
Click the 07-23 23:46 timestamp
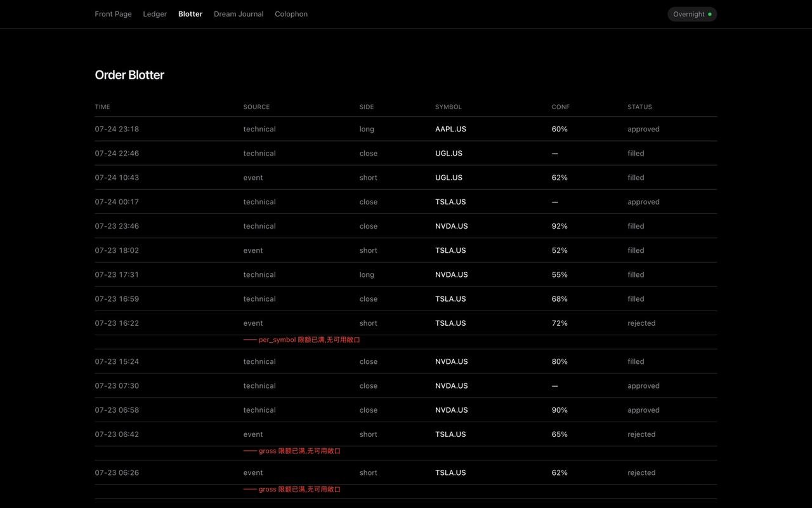(x=117, y=226)
